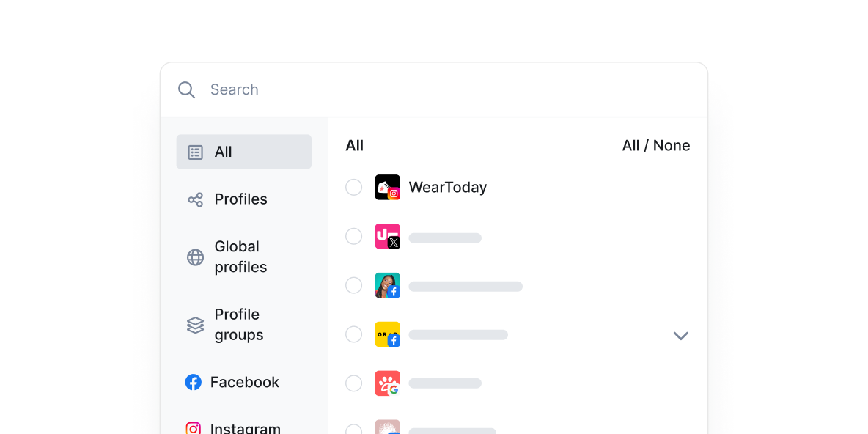This screenshot has width=868, height=434.
Task: Click the Instagram badge on the WearToday avatar
Action: pos(395,194)
